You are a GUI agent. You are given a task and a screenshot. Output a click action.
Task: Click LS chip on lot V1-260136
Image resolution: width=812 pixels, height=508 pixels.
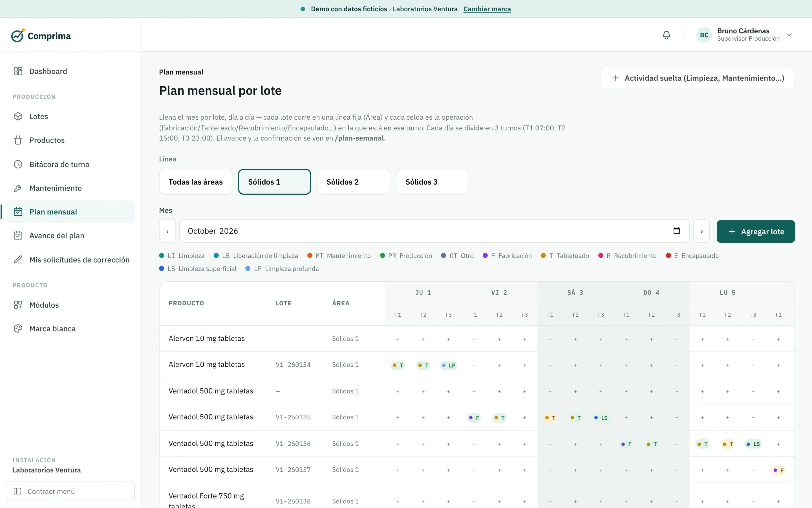pos(753,444)
